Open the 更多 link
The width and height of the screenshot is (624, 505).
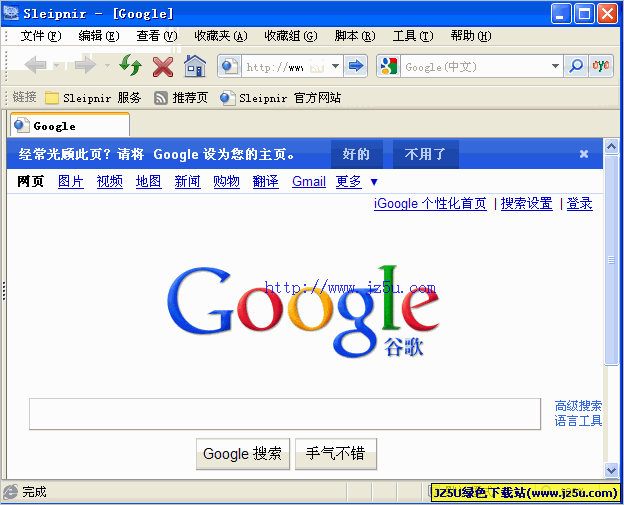349,181
